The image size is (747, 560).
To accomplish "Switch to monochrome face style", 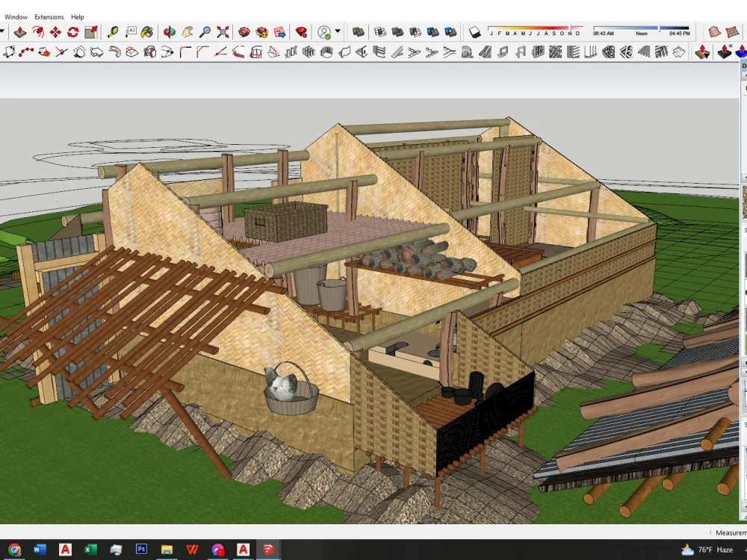I will (x=449, y=32).
